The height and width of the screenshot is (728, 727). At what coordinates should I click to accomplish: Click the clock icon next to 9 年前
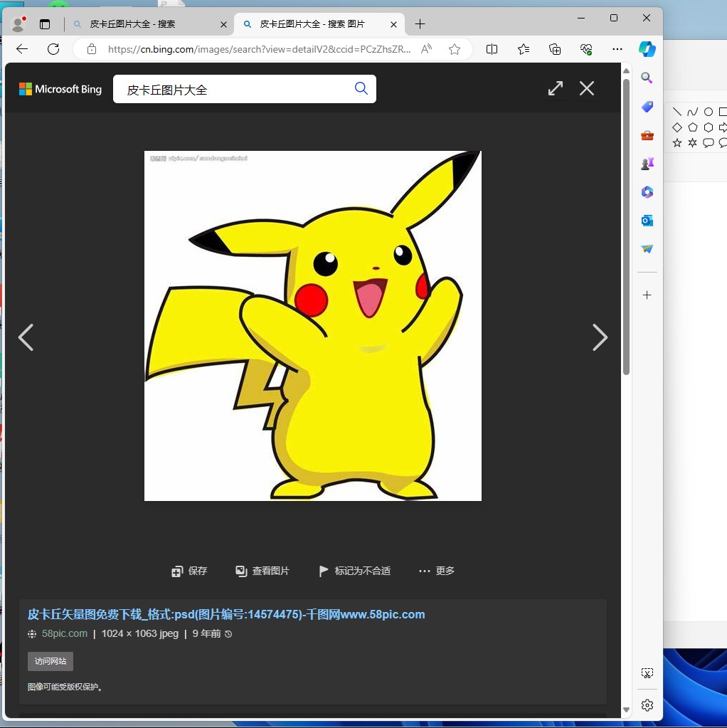coord(228,634)
